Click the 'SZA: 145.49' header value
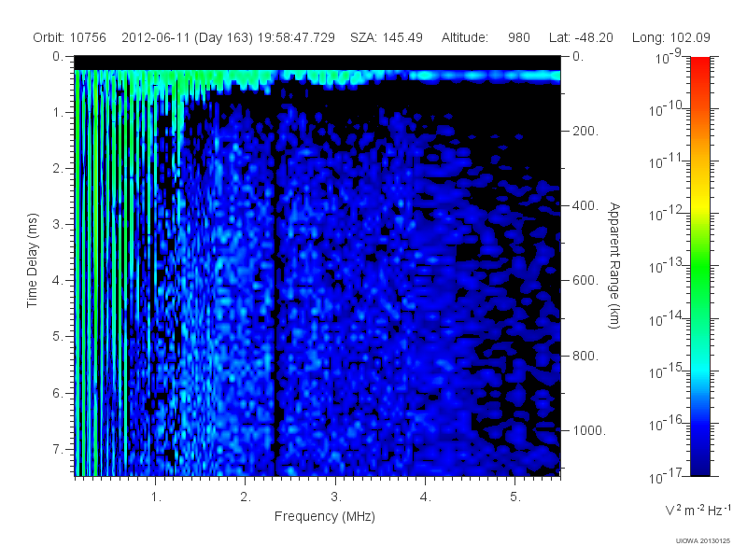747x560 pixels. pyautogui.click(x=387, y=37)
